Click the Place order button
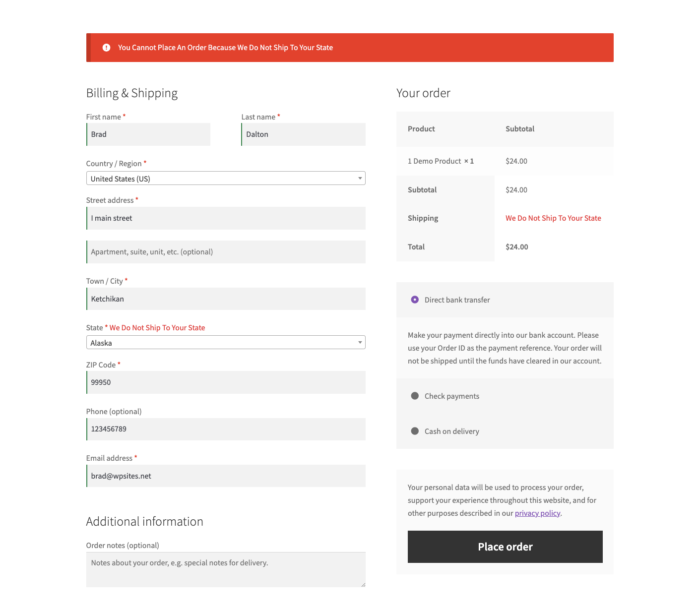The height and width of the screenshot is (611, 700). pyautogui.click(x=505, y=547)
